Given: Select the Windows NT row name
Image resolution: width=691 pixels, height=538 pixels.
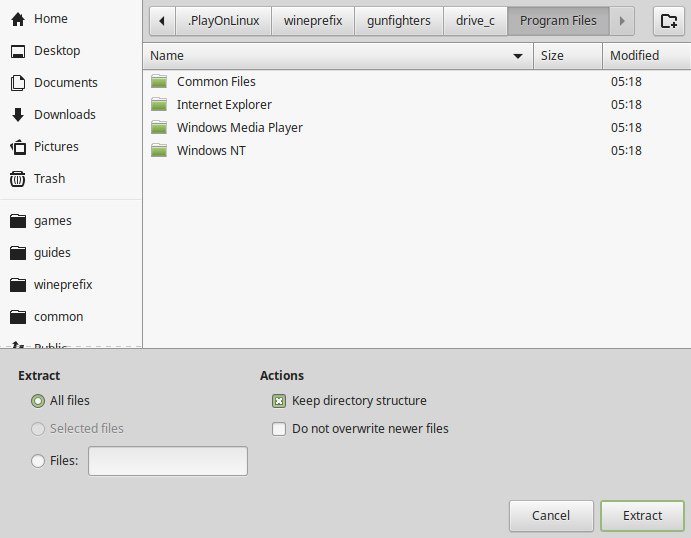Looking at the screenshot, I should pos(212,150).
